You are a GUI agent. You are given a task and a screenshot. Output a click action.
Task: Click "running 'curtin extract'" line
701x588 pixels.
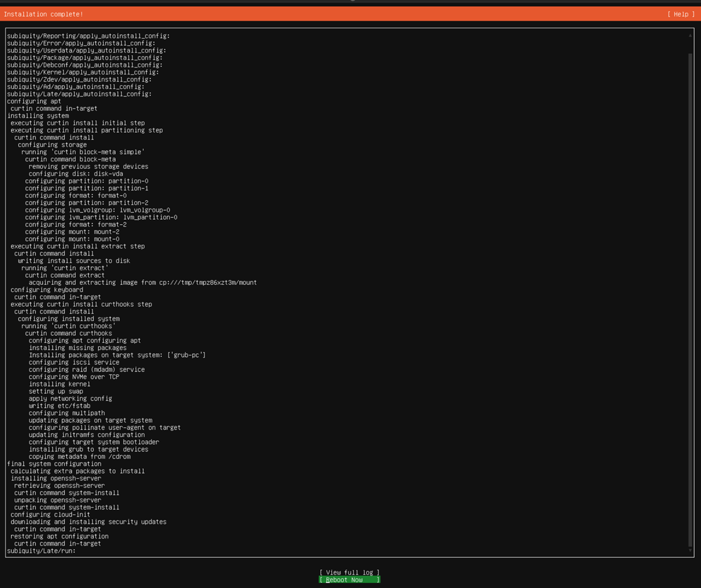point(65,268)
